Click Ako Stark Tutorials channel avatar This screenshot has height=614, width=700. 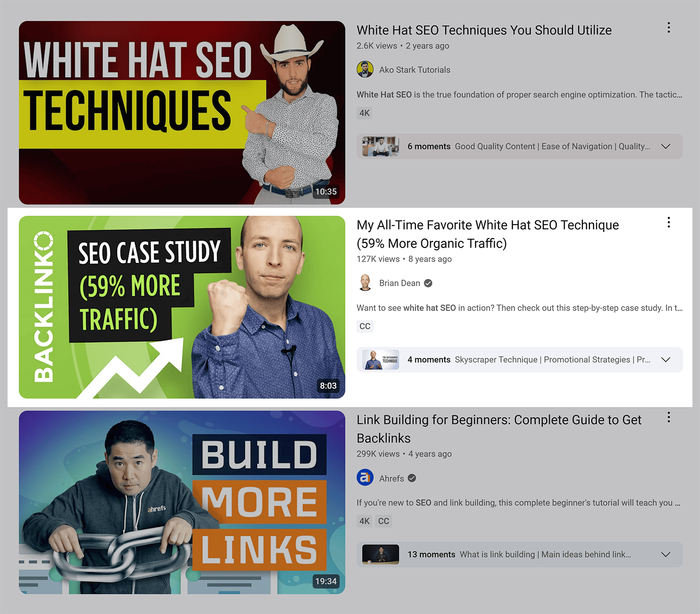(x=365, y=70)
